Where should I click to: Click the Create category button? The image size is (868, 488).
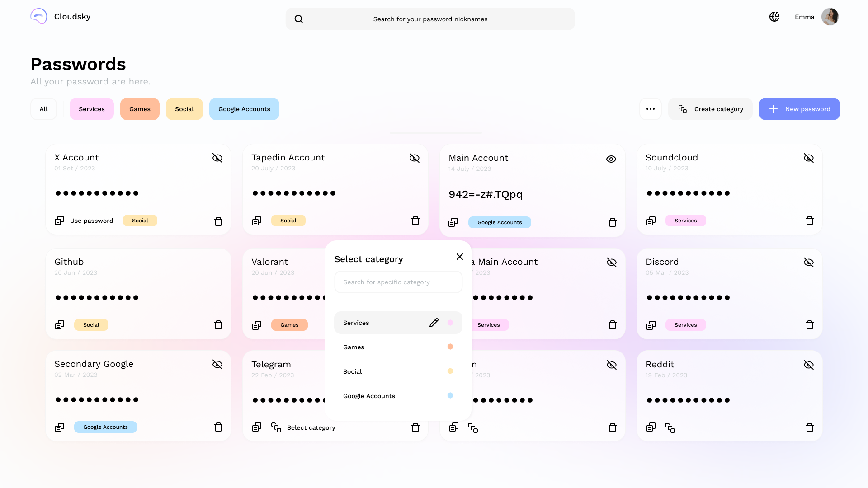(710, 109)
